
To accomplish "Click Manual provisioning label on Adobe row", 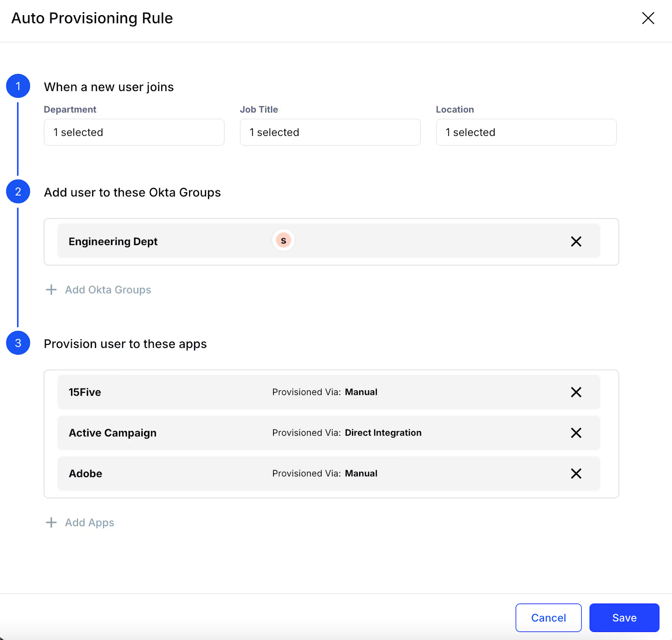I will [361, 473].
